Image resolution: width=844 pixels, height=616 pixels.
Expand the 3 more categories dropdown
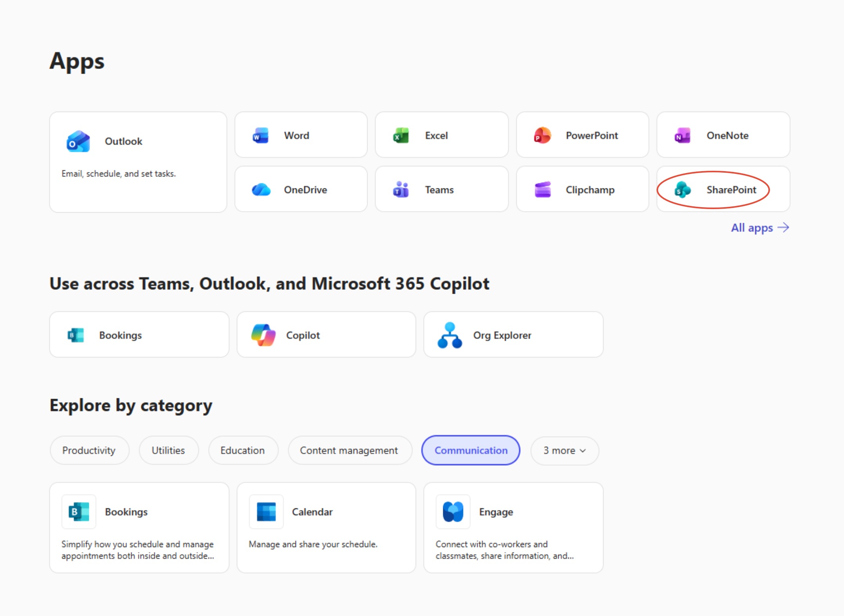(x=564, y=450)
